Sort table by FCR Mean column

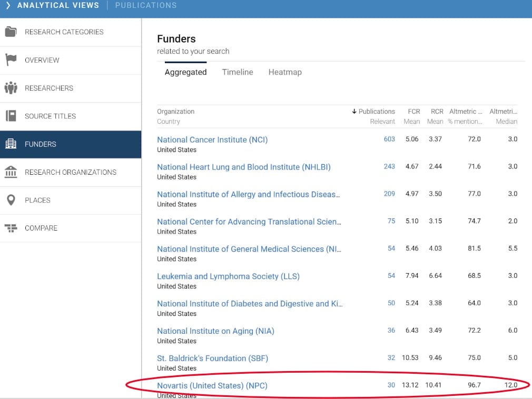point(413,112)
